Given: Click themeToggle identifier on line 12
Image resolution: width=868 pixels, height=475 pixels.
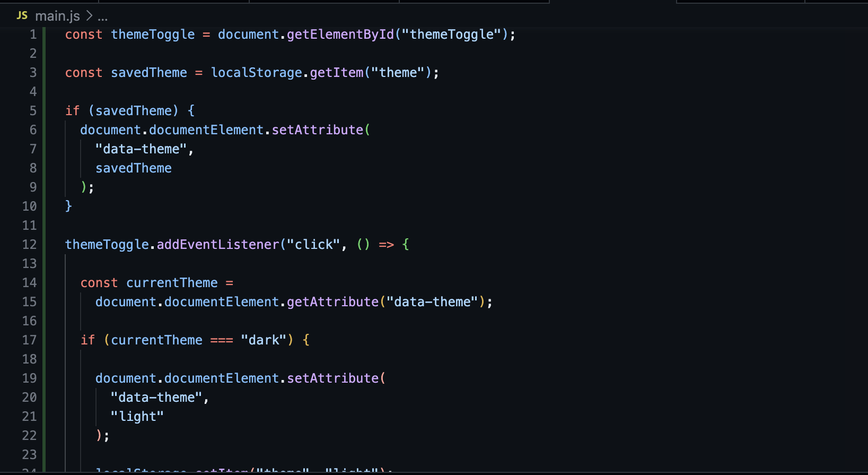Looking at the screenshot, I should click(107, 245).
